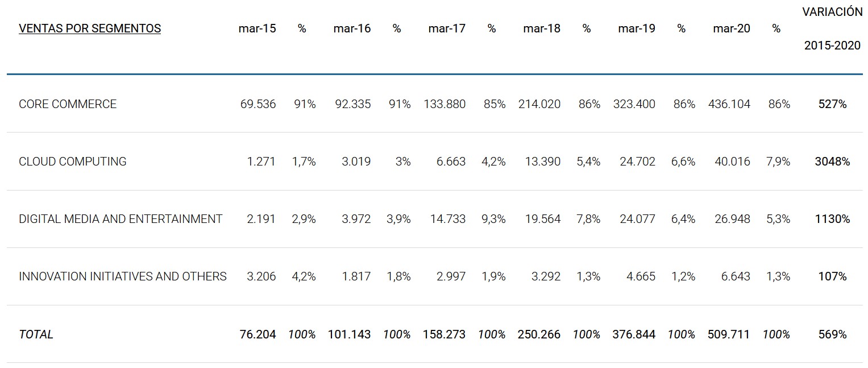
Task: Click the DIGITAL MEDIA AND ENTERTAINMENT label
Action: (121, 219)
